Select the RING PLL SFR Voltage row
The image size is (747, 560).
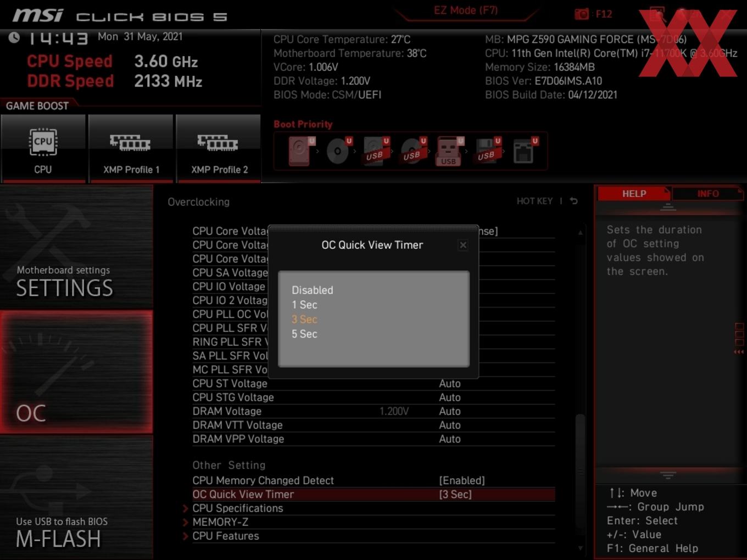(230, 342)
